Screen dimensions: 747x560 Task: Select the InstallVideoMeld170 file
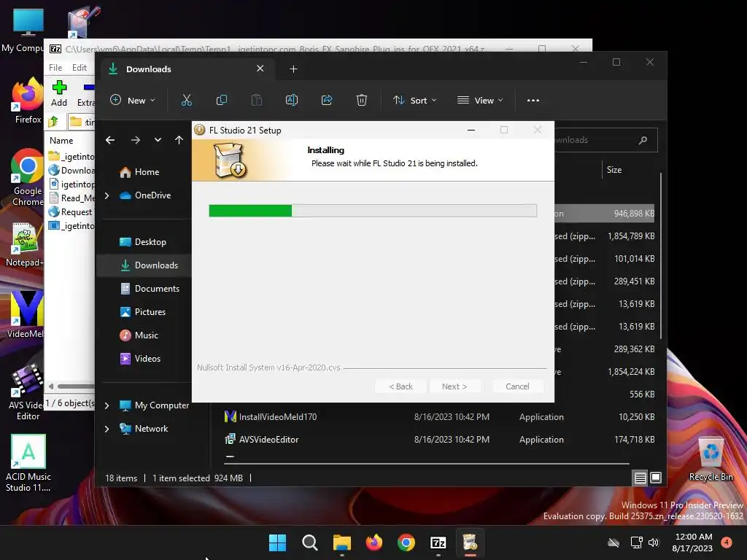click(278, 416)
